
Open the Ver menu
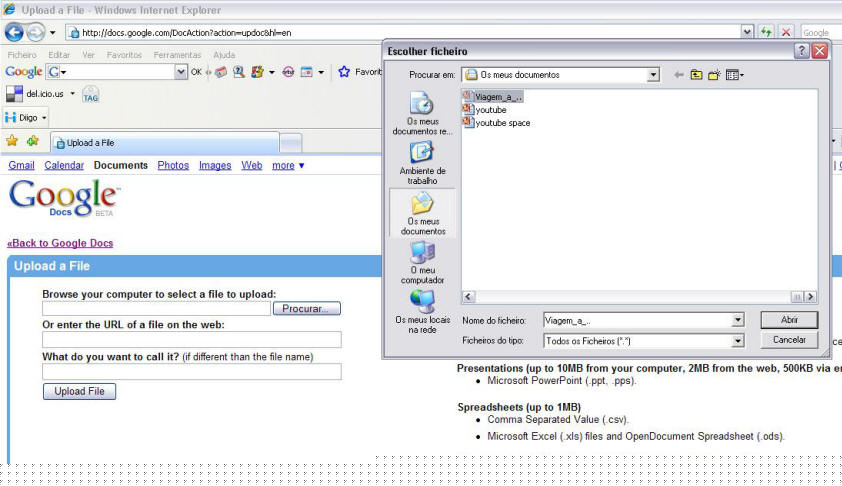pos(88,55)
